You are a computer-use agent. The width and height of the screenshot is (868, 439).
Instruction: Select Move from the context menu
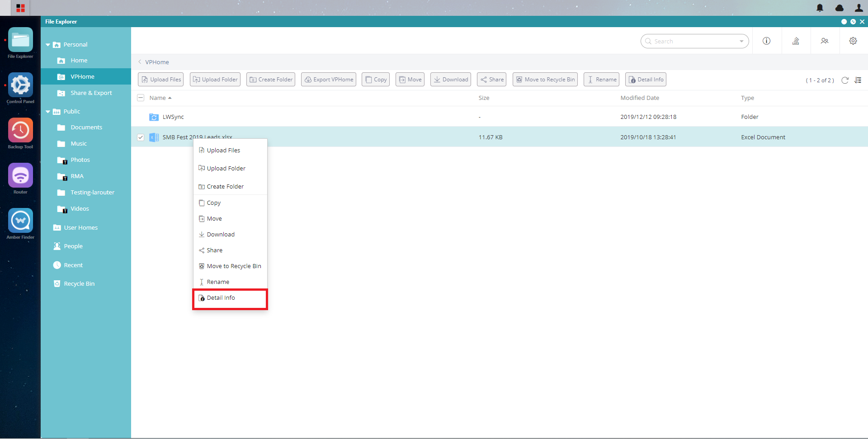pos(230,218)
